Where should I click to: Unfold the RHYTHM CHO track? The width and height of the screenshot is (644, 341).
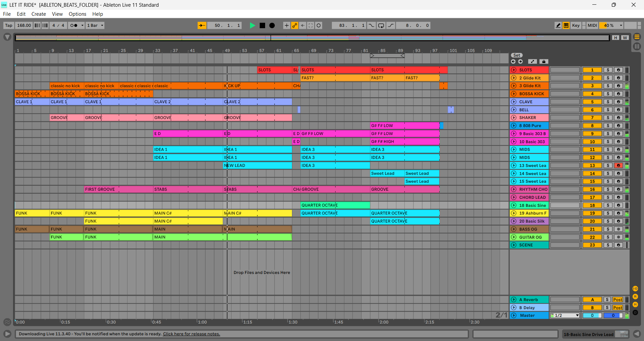point(514,189)
